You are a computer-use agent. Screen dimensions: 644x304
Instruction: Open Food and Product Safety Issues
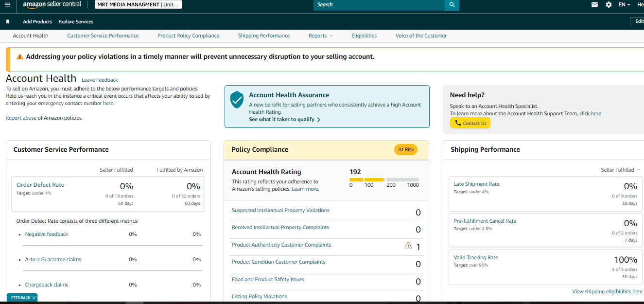[268, 279]
